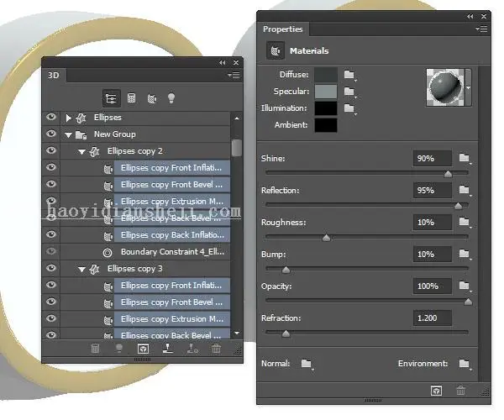Click delete trash icon in 3D panel
Image resolution: width=504 pixels, height=420 pixels.
click(217, 349)
